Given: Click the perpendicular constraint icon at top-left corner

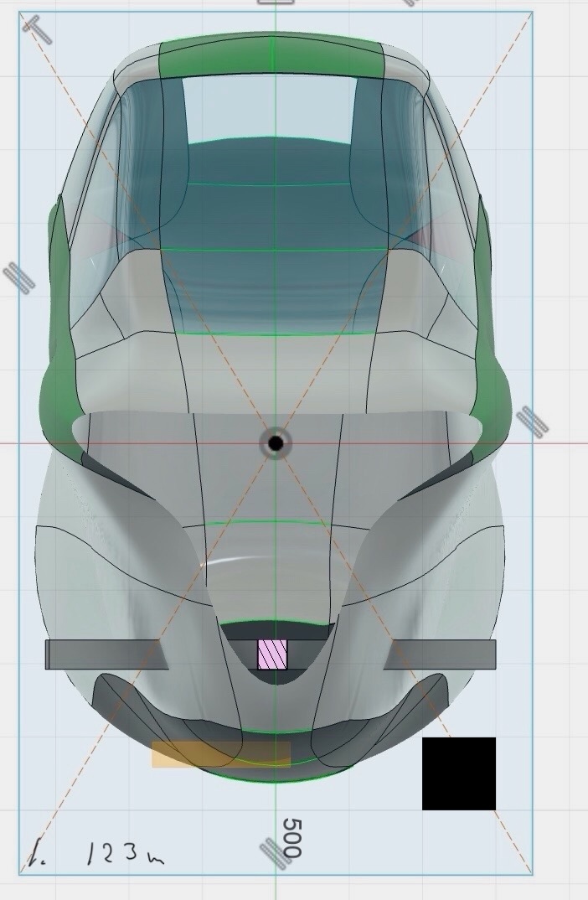Looking at the screenshot, I should [37, 28].
